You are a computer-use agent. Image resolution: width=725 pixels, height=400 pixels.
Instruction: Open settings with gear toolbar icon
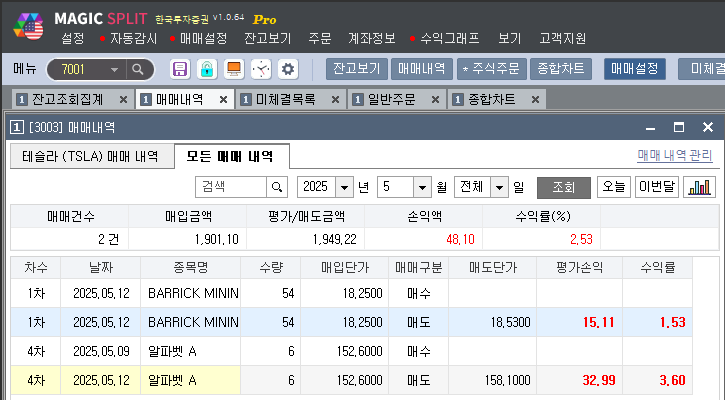point(288,69)
